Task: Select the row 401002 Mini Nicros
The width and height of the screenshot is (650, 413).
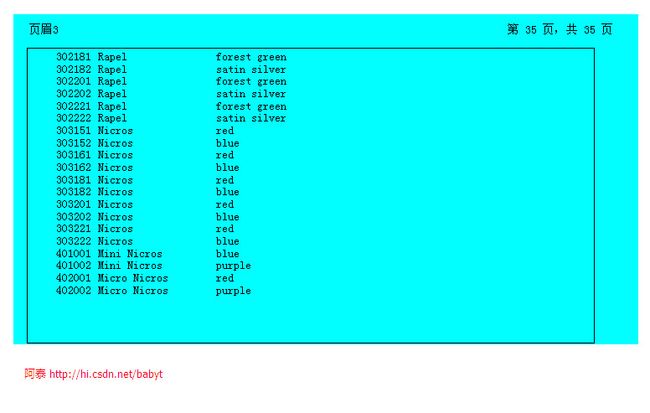Action: tap(153, 266)
